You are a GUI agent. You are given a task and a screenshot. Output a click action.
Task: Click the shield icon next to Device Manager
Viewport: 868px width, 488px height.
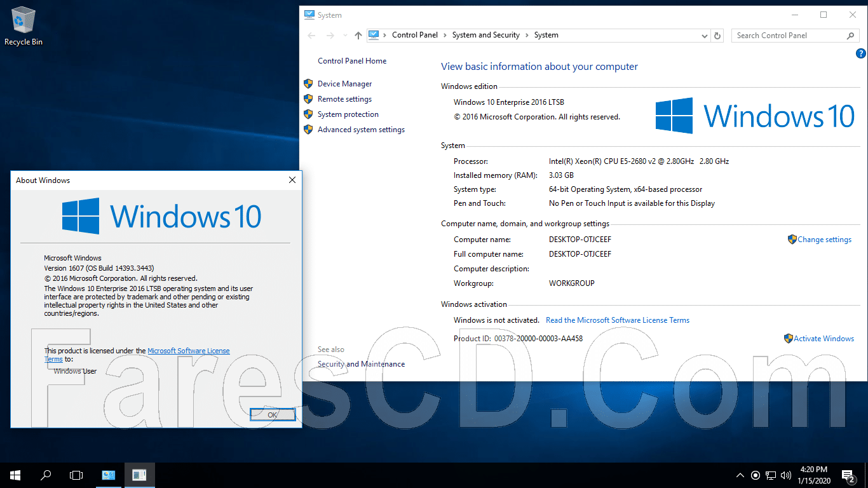click(308, 83)
